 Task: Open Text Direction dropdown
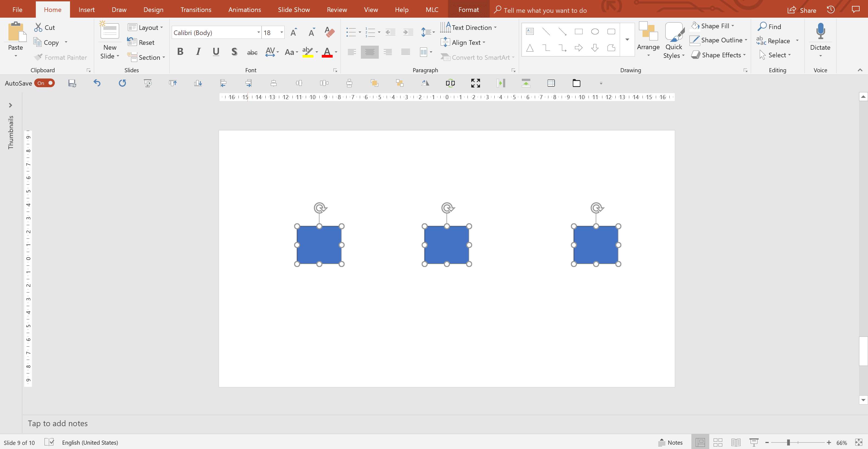469,27
